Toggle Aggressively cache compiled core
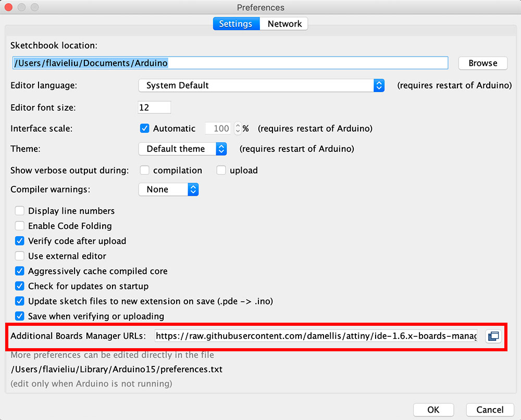Image resolution: width=521 pixels, height=420 pixels. point(20,271)
